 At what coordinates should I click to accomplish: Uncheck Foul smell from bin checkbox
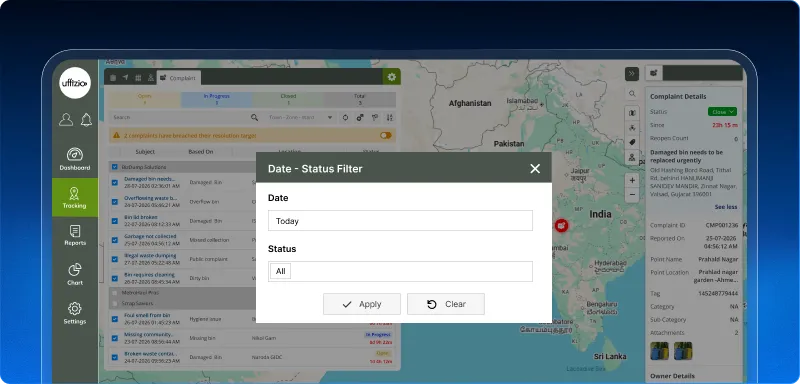pyautogui.click(x=115, y=319)
